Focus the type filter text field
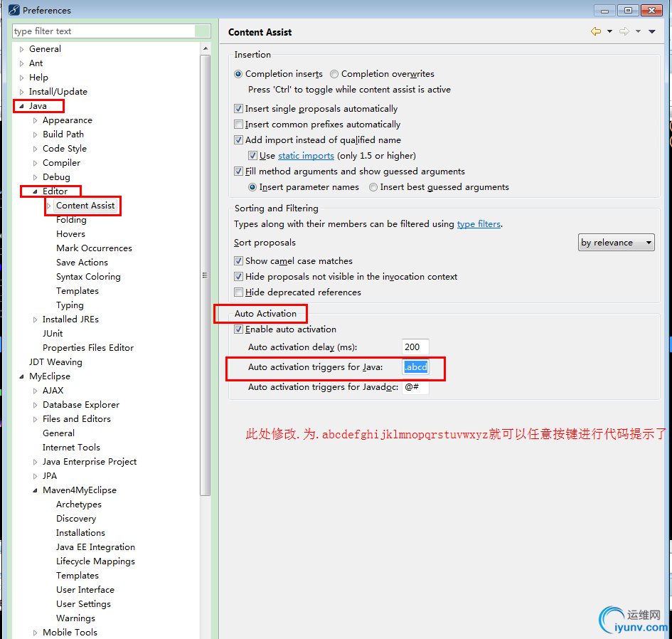This screenshot has height=639, width=672. tap(103, 31)
